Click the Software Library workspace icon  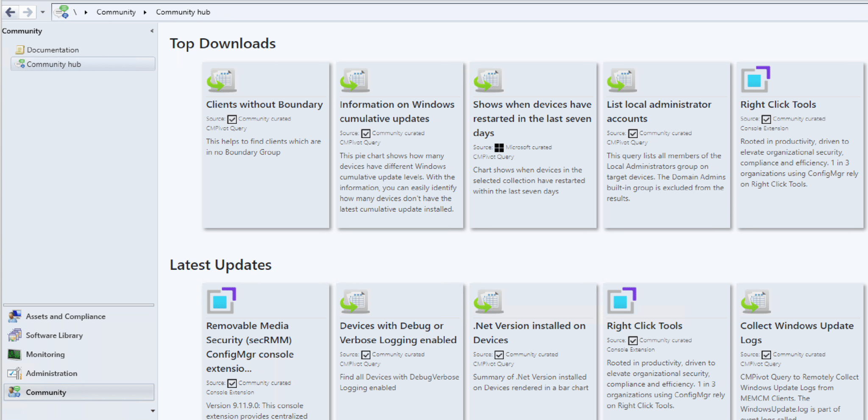pyautogui.click(x=15, y=336)
